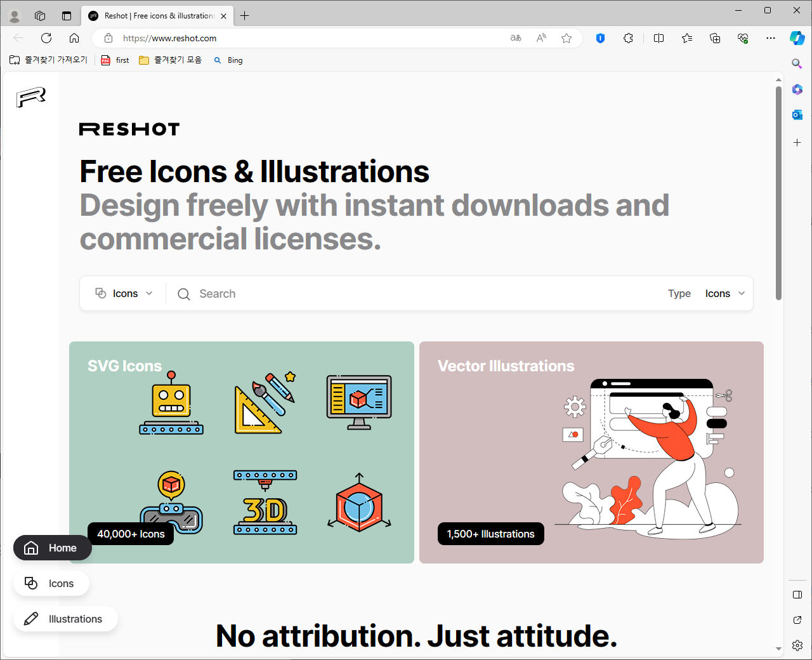Select the 3D monitor modeling icon
Screen dimensions: 812x660
359,402
